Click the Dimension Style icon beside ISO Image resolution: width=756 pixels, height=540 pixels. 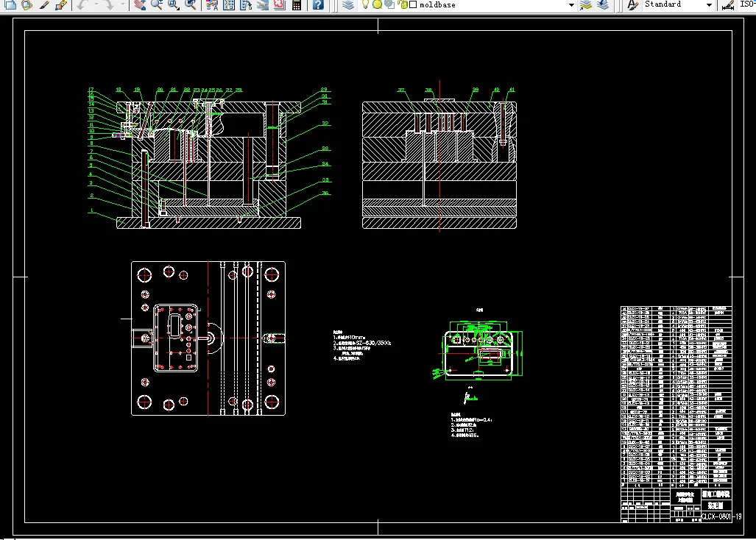727,4
